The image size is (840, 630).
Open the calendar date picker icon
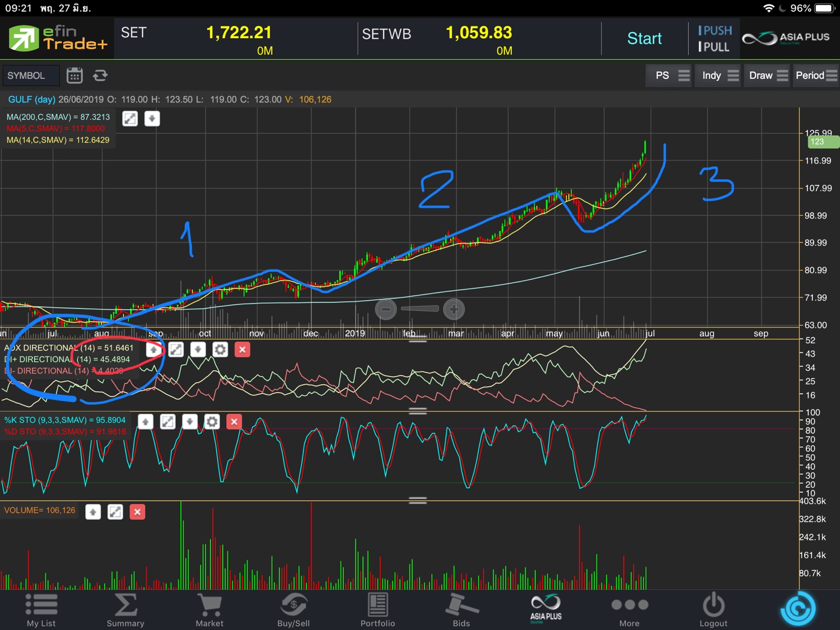(74, 75)
